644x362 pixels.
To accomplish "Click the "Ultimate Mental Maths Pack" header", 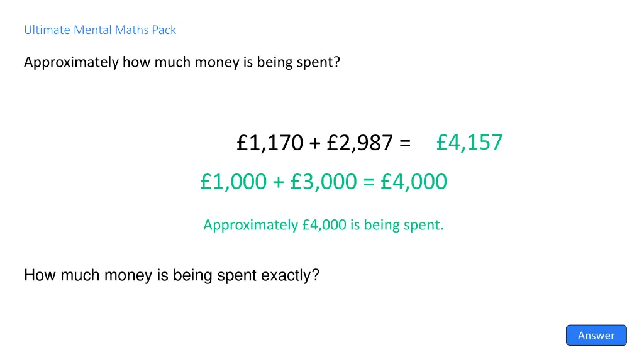I will (100, 30).
